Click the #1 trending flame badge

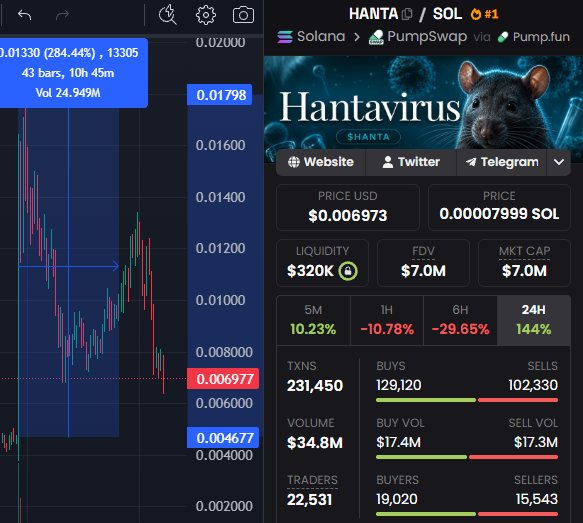484,14
